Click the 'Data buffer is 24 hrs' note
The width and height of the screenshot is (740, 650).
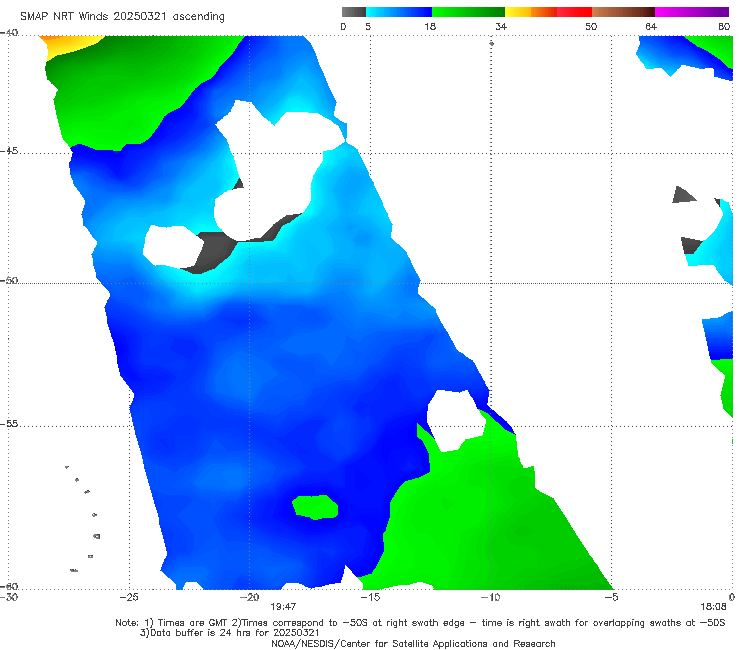(x=230, y=633)
